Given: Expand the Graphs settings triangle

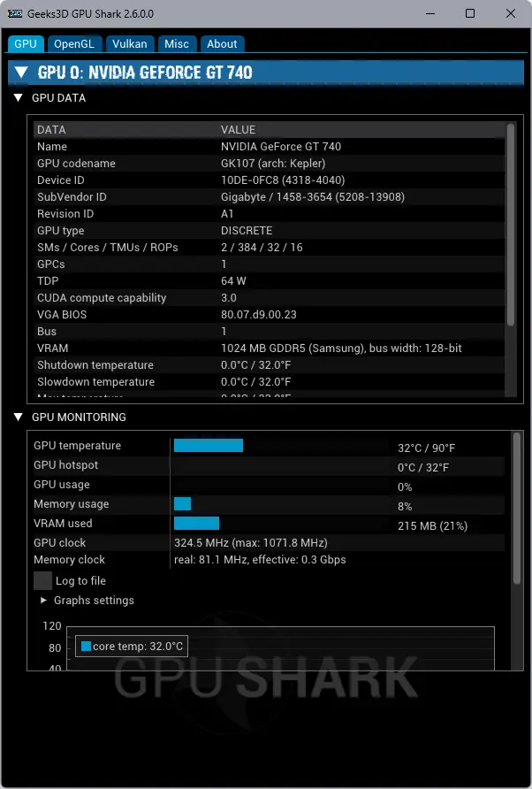Looking at the screenshot, I should (44, 600).
